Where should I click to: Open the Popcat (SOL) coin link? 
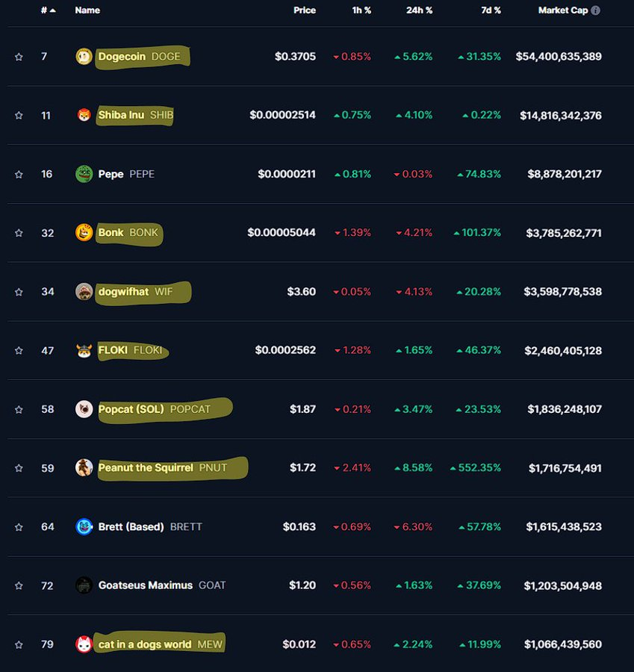[x=133, y=409]
